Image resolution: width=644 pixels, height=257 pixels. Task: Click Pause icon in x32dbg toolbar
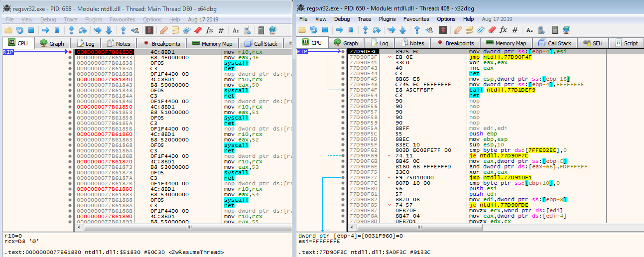click(351, 30)
